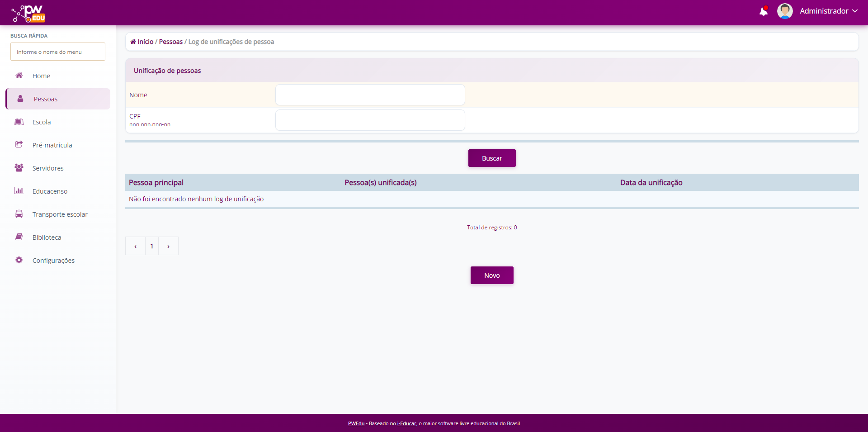868x432 pixels.
Task: Open the notifications bell
Action: click(763, 11)
